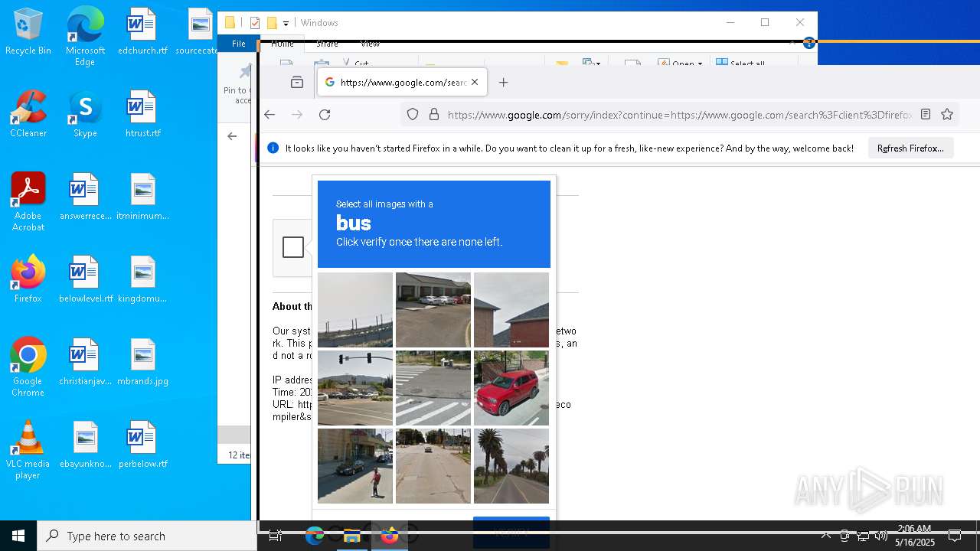This screenshot has width=980, height=551.
Task: Click the taskbar search box
Action: pos(147,536)
